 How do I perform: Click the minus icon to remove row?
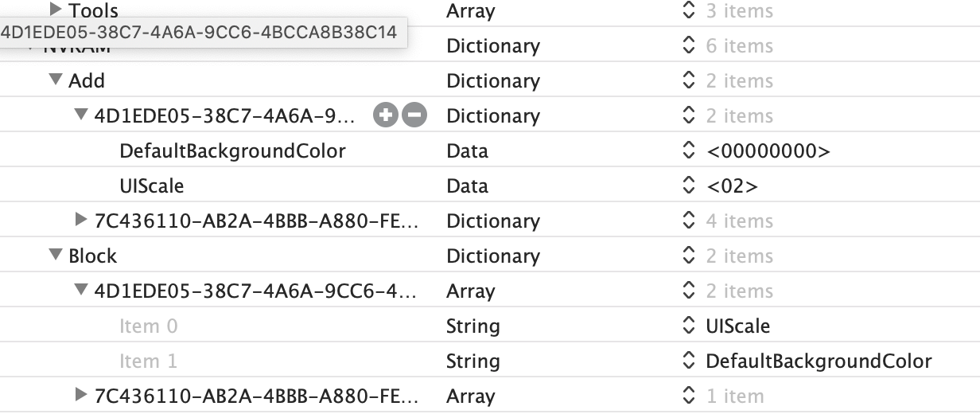(x=414, y=116)
